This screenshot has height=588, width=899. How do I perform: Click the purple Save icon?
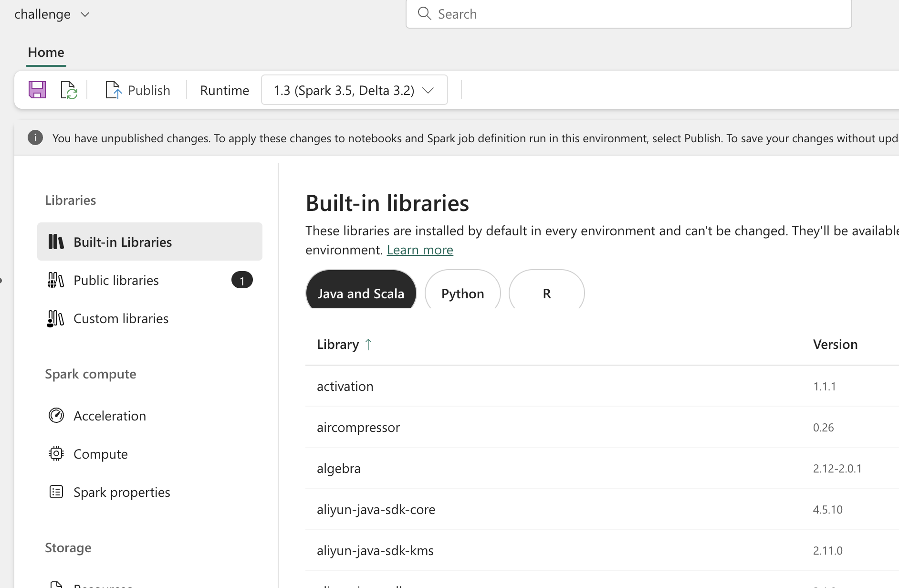pyautogui.click(x=37, y=90)
